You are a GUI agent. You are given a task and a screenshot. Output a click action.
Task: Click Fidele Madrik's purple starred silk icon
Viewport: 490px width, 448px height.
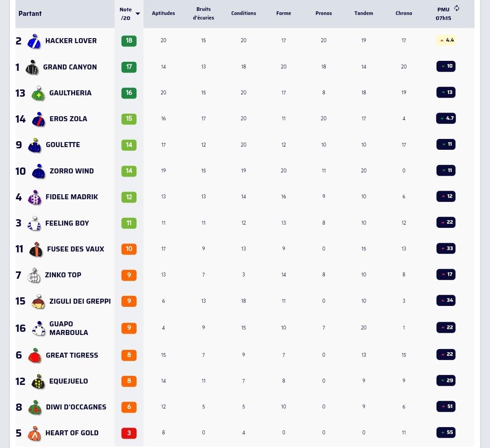tap(34, 197)
